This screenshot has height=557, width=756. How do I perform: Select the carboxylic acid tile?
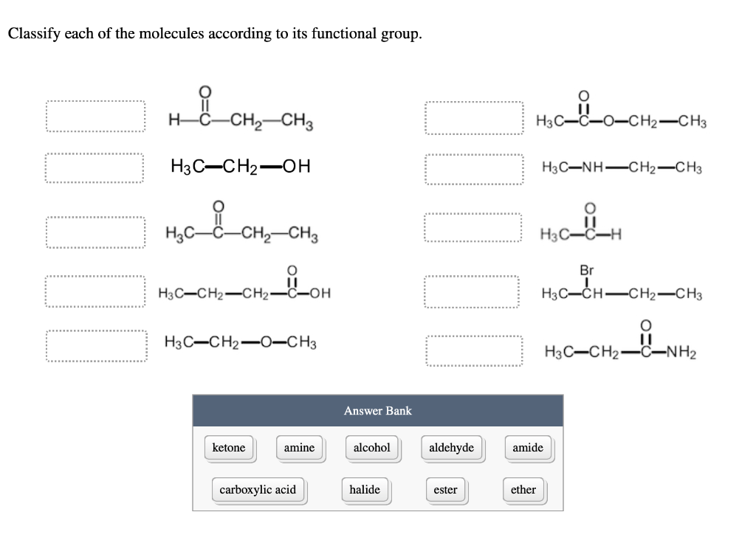(258, 489)
